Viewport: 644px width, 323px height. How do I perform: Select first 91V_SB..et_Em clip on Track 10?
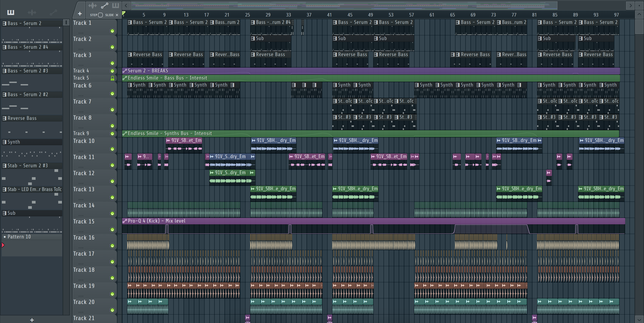[184, 145]
